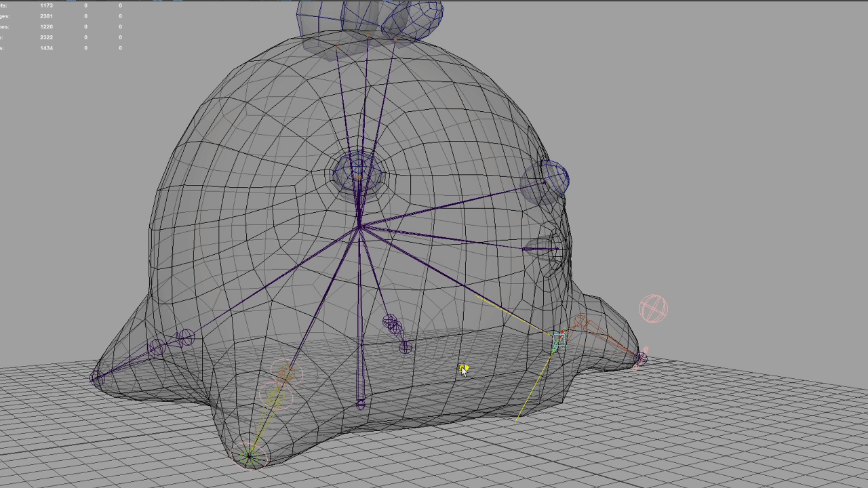Select the tail tip joint at far left
This screenshot has height=488, width=868.
[98, 379]
